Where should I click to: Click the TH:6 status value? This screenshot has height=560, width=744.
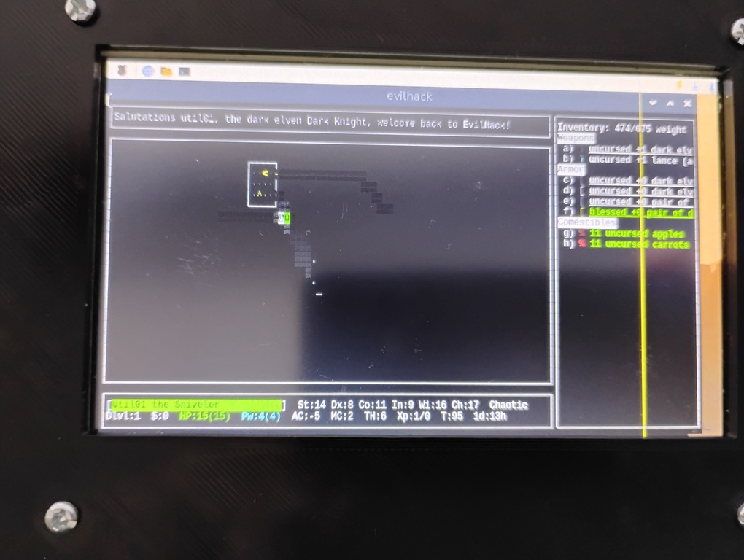(x=376, y=416)
